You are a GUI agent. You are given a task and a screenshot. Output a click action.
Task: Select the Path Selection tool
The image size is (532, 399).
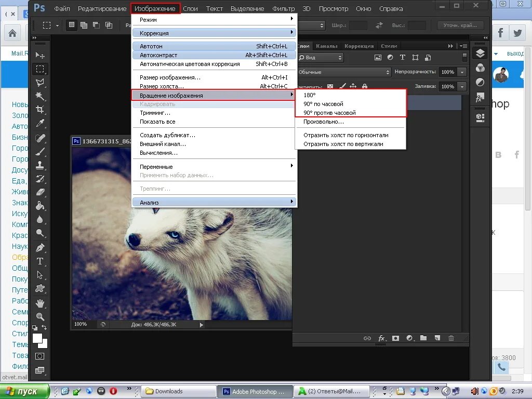pos(40,275)
